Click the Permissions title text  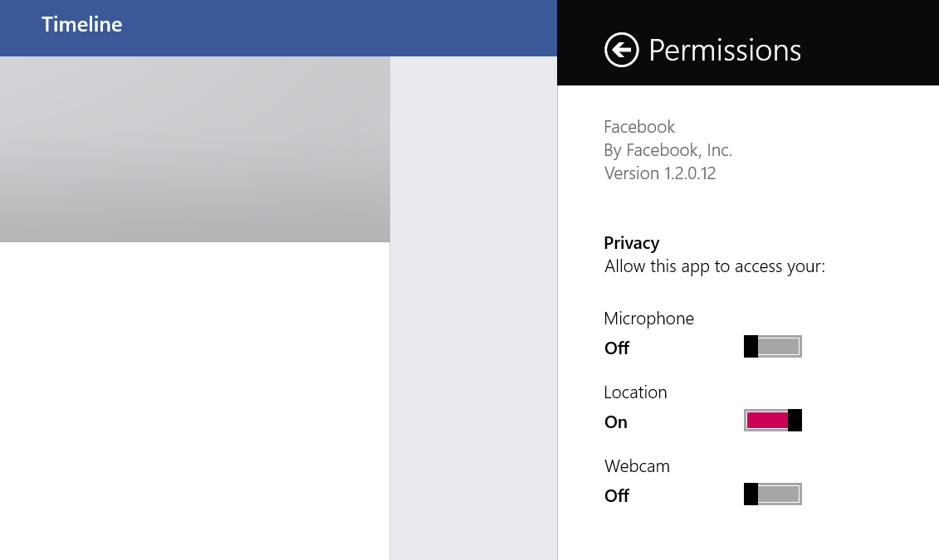coord(724,50)
